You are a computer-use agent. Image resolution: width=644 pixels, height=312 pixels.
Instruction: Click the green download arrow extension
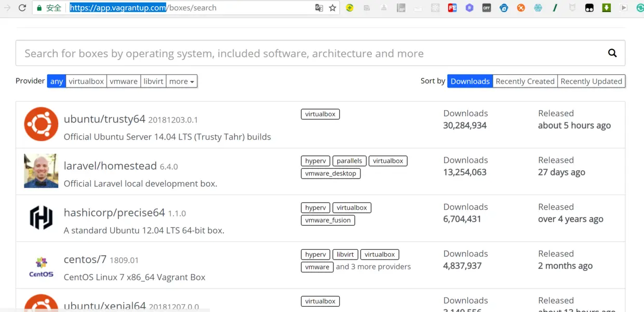(607, 8)
